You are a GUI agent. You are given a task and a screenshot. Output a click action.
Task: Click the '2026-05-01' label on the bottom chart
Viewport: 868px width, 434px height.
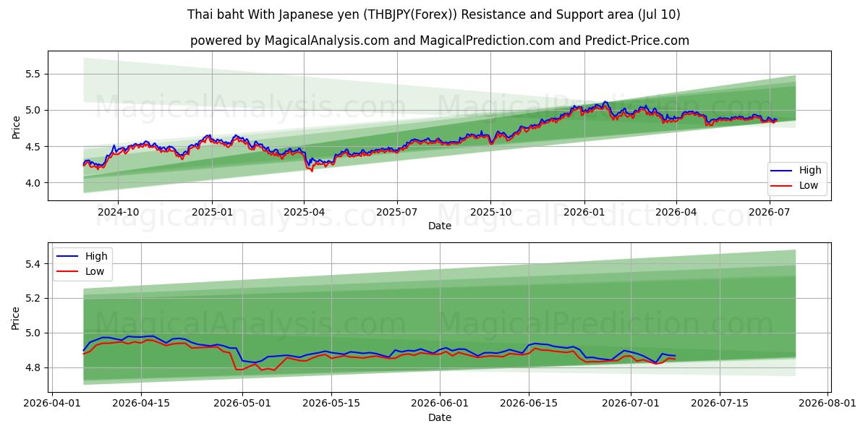[x=242, y=404]
